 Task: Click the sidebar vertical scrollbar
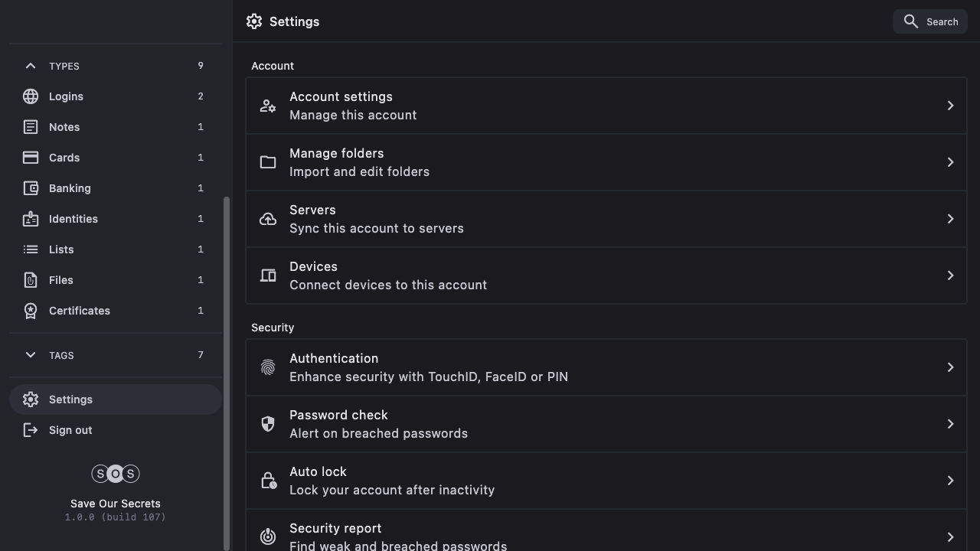(x=226, y=367)
